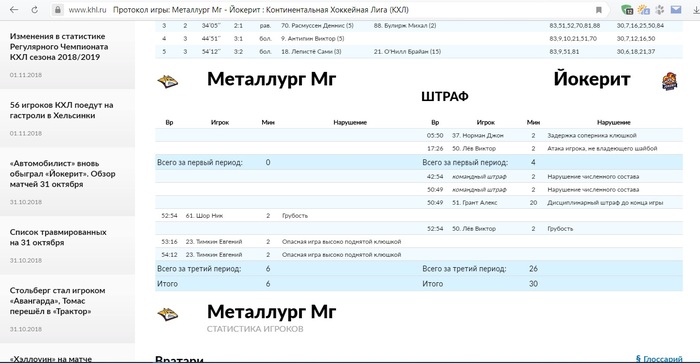Screen dimensions: 700x363
Task: Open Stolberg joins Avangard news
Action: [58, 300]
